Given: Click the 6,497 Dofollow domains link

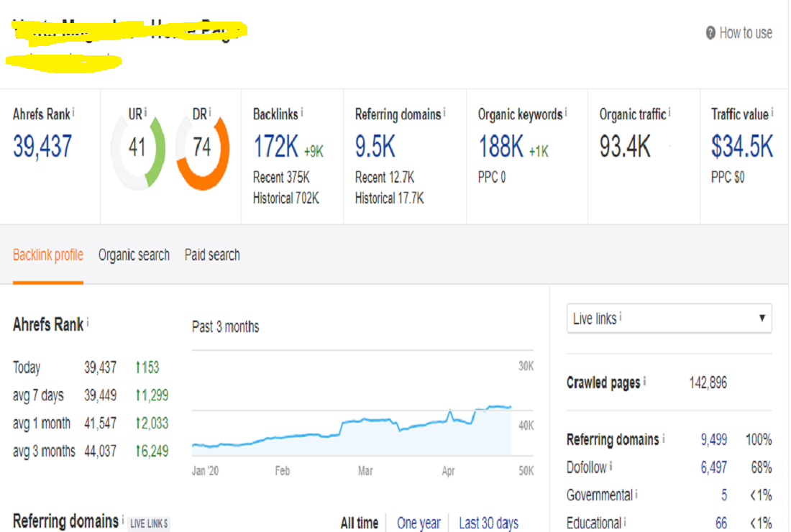Looking at the screenshot, I should (x=713, y=467).
